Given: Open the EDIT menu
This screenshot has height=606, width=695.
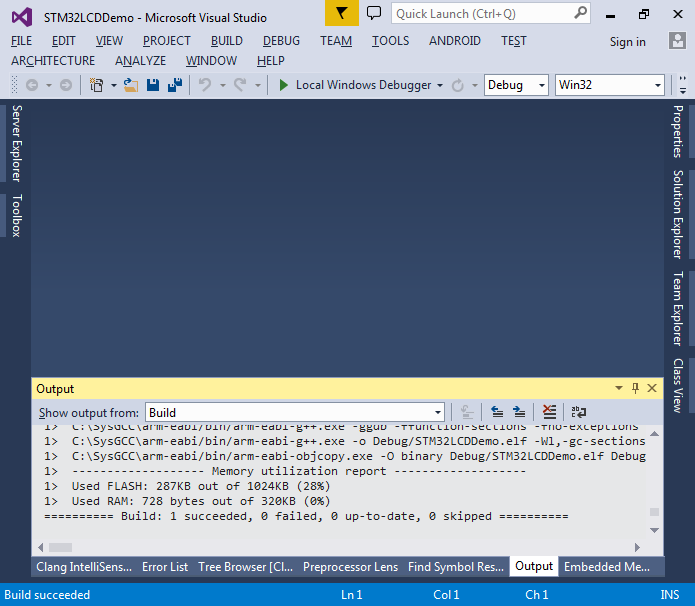Looking at the screenshot, I should coord(63,41).
